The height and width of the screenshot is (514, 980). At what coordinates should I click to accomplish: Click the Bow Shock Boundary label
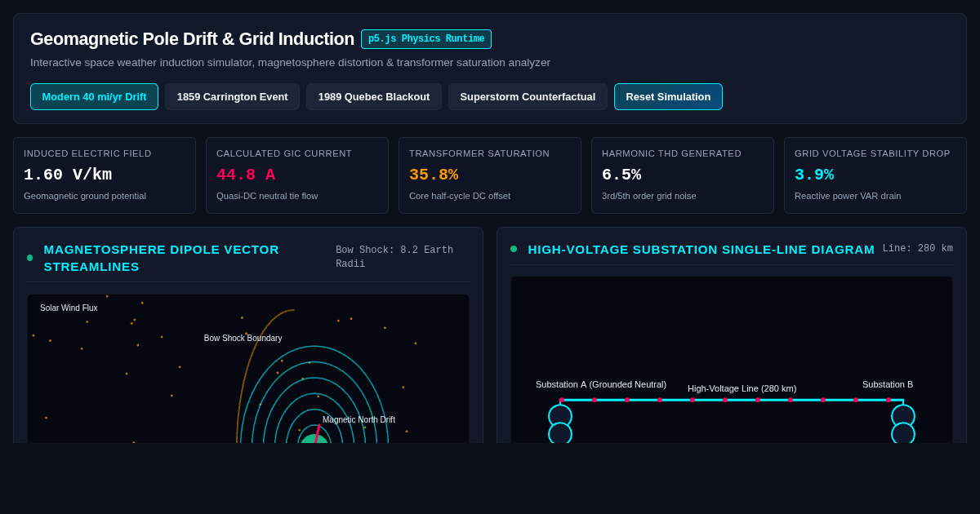pos(243,338)
